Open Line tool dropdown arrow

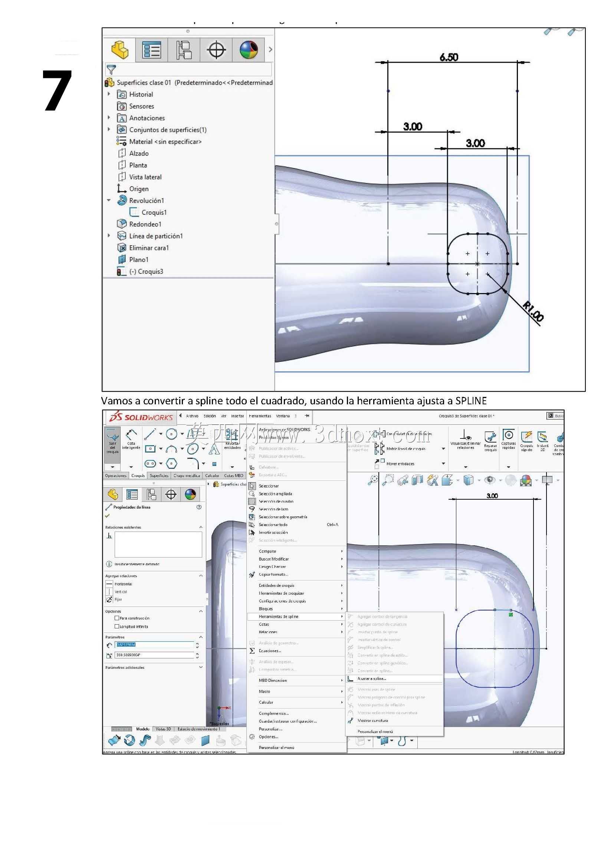(x=161, y=434)
